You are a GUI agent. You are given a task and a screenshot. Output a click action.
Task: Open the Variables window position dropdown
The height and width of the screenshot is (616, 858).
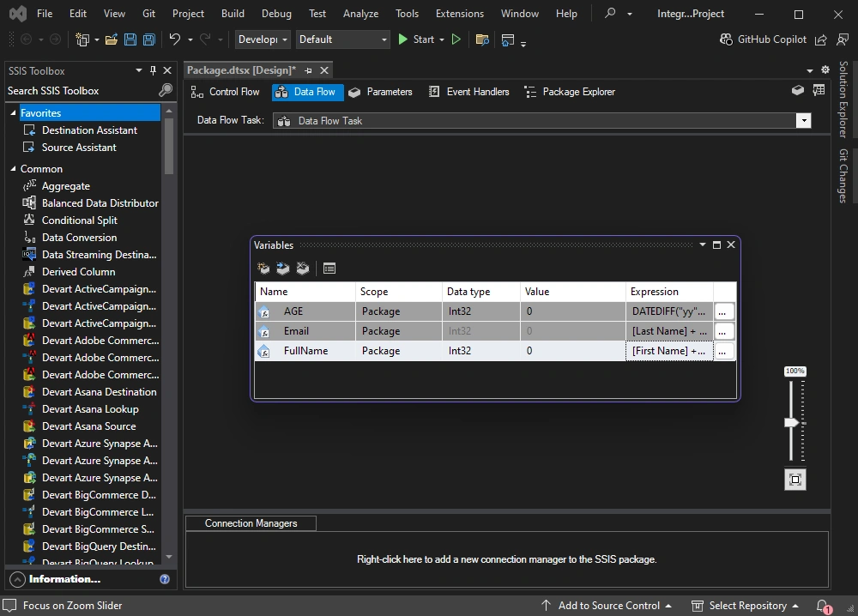coord(703,245)
